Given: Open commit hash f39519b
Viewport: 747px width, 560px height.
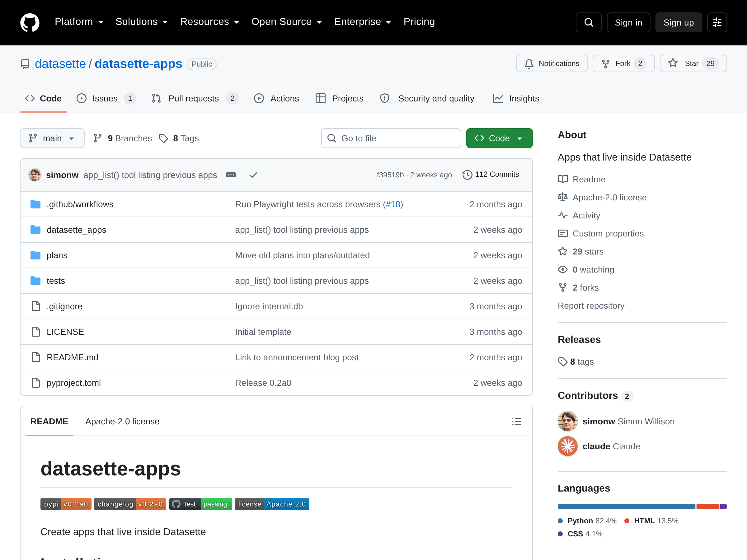Looking at the screenshot, I should (390, 175).
